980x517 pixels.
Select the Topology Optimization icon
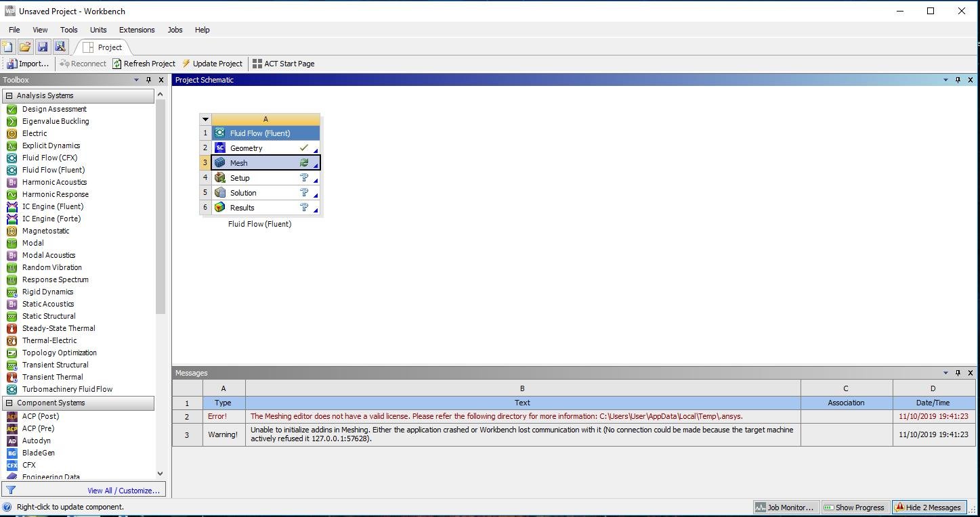[12, 353]
